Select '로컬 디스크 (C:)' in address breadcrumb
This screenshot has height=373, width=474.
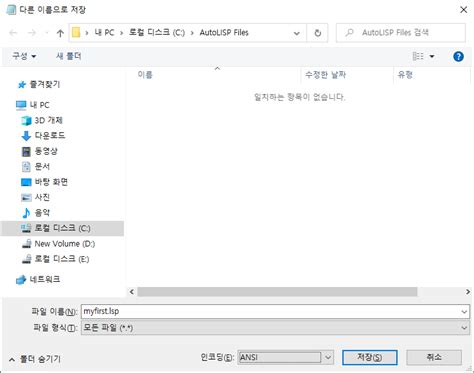tap(157, 33)
